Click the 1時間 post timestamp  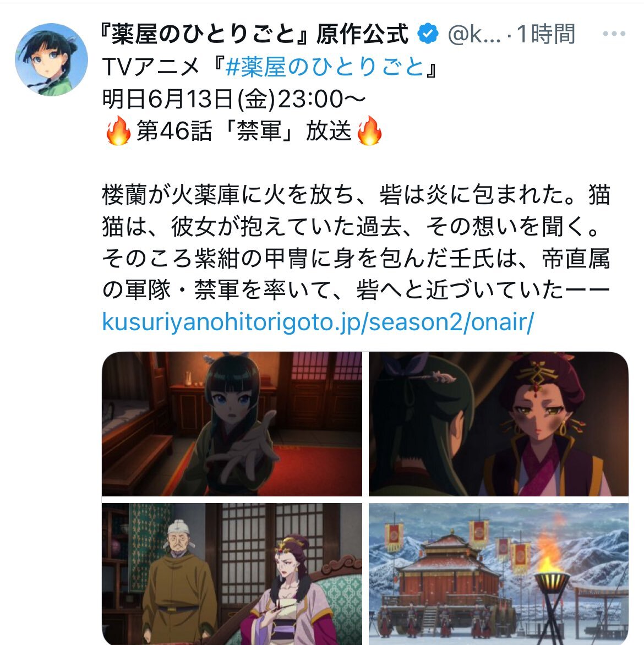tap(545, 34)
